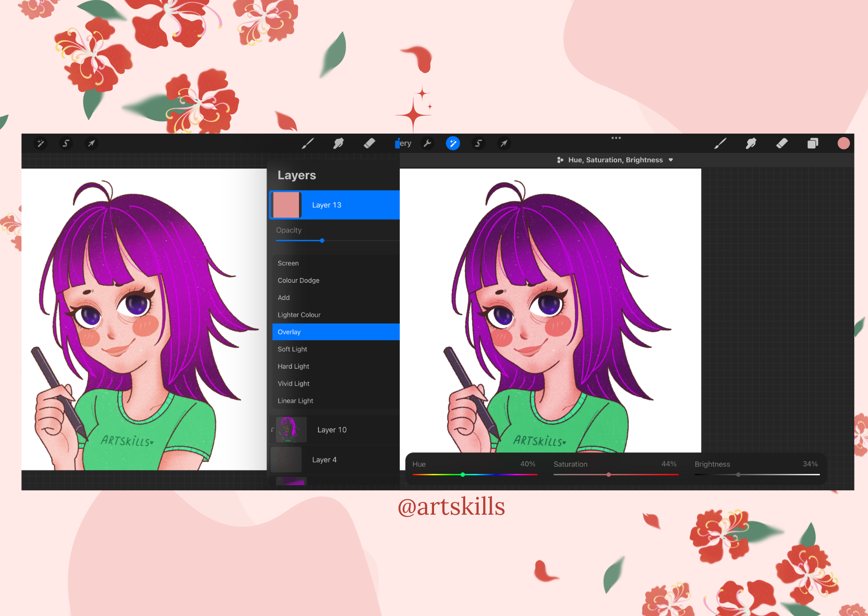Pick the Brush tool in left screenshot toolbar
Image resolution: width=868 pixels, height=616 pixels.
(x=308, y=144)
